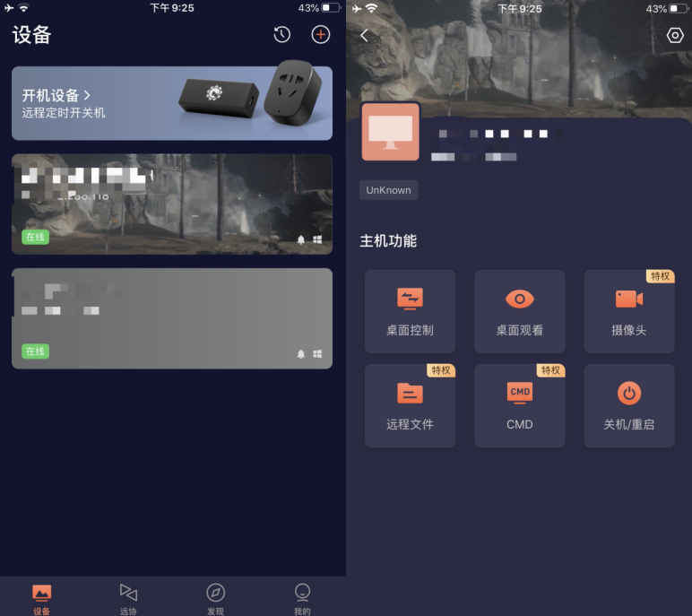Tap the orange computer avatar icon
The height and width of the screenshot is (616, 692).
[x=390, y=132]
